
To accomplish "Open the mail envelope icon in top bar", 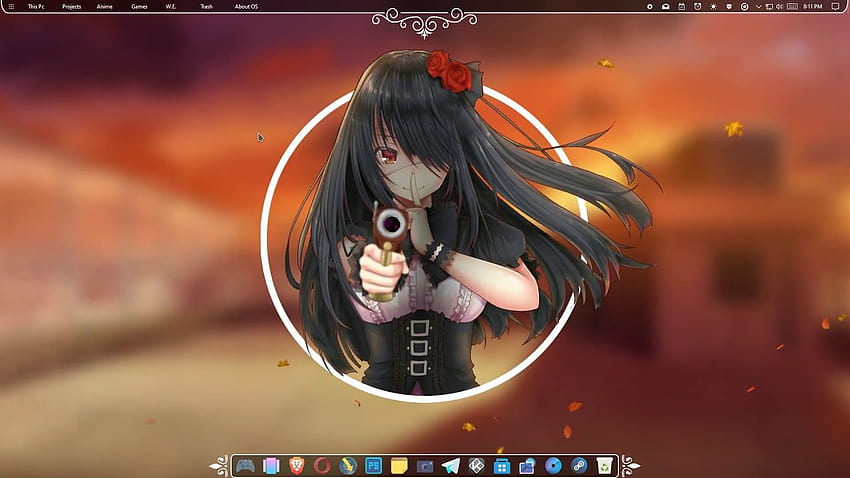I will coord(666,7).
